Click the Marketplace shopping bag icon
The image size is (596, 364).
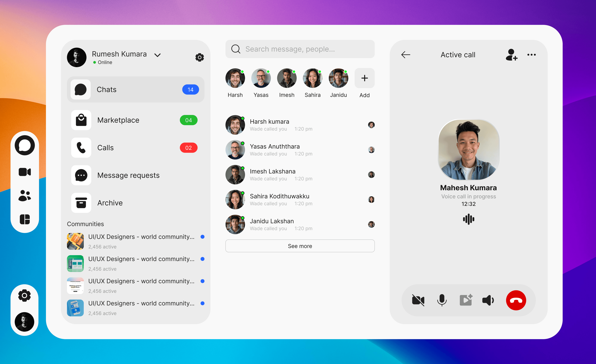coord(81,120)
